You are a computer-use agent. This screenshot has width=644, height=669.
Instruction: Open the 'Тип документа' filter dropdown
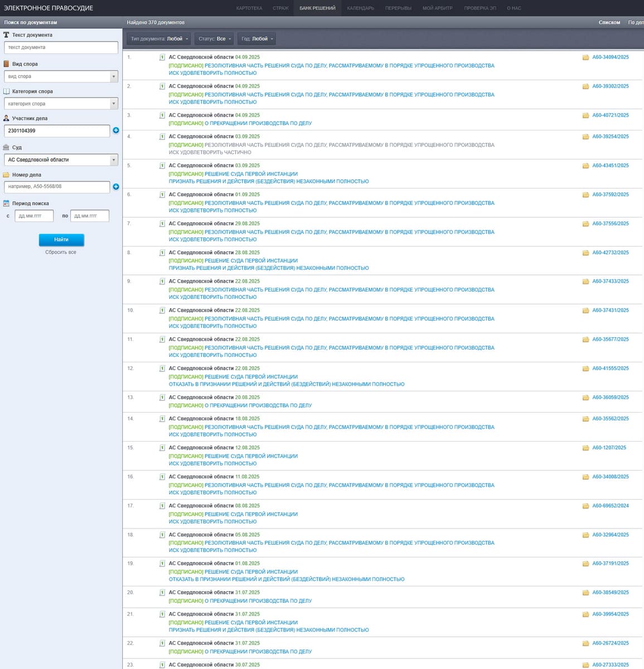(159, 39)
